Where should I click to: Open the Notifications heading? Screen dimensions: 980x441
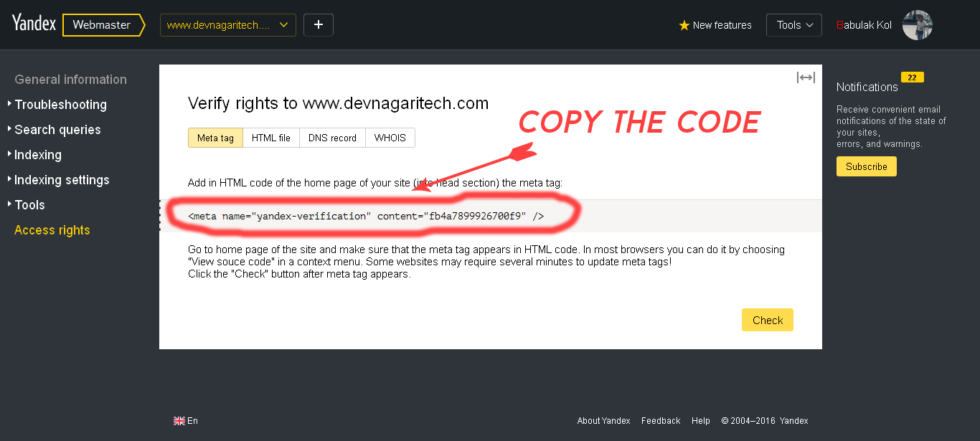(x=867, y=87)
